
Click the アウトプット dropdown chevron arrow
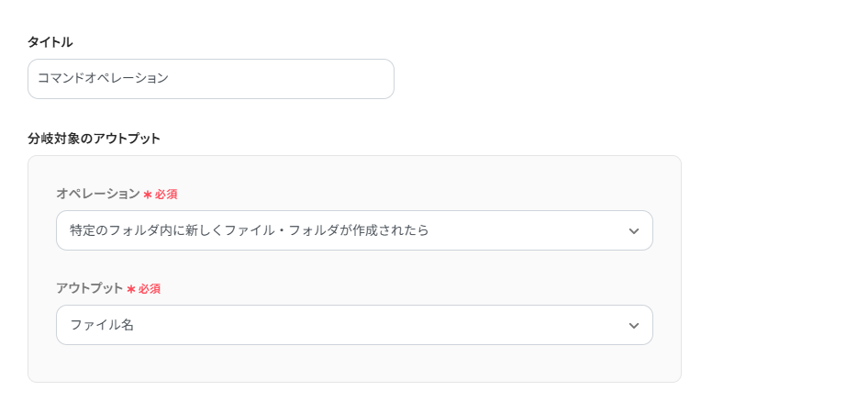(633, 326)
